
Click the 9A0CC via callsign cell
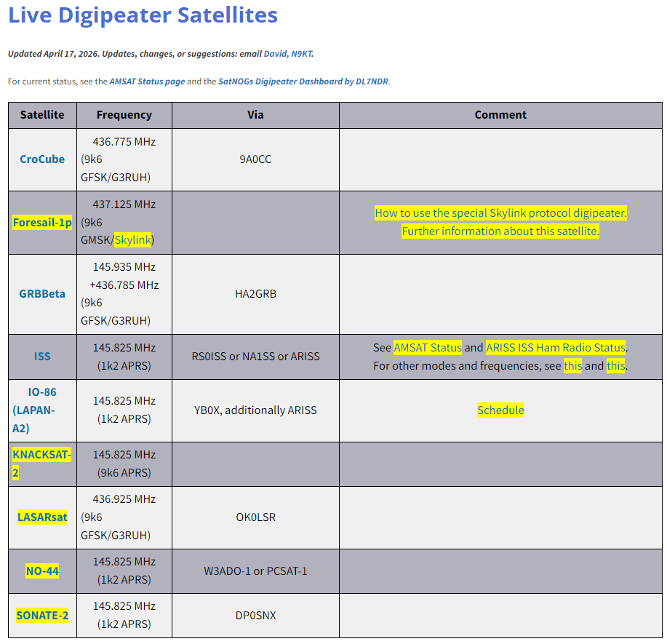click(255, 159)
